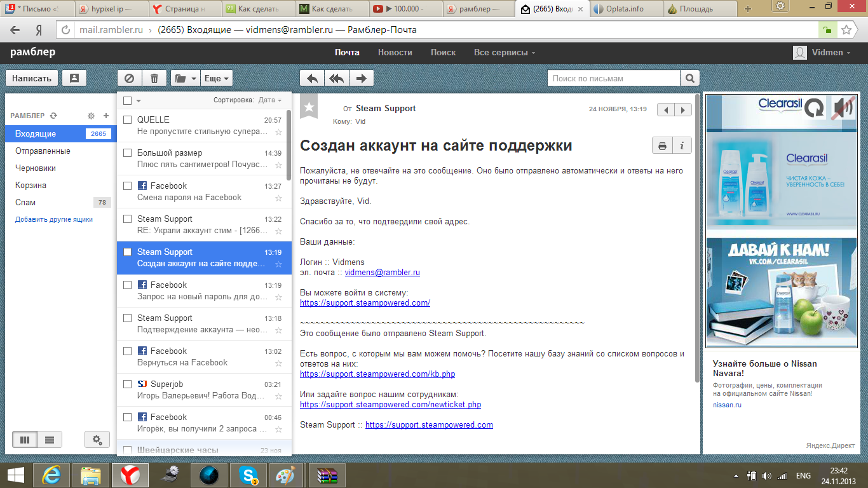Image resolution: width=868 pixels, height=488 pixels.
Task: Flag the open message with bookmark star
Action: pyautogui.click(x=309, y=108)
